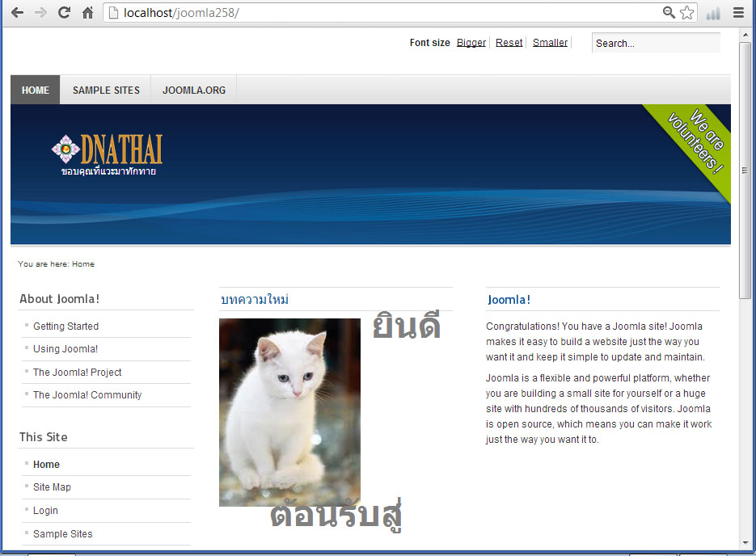Open the Joomla.org menu tab
756x556 pixels.
click(194, 91)
